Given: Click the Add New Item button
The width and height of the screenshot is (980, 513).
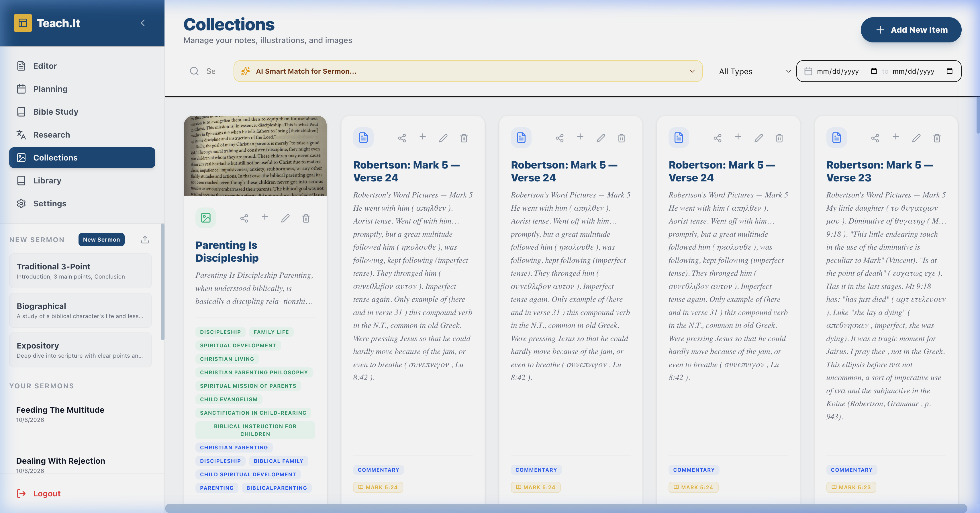Looking at the screenshot, I should (911, 30).
